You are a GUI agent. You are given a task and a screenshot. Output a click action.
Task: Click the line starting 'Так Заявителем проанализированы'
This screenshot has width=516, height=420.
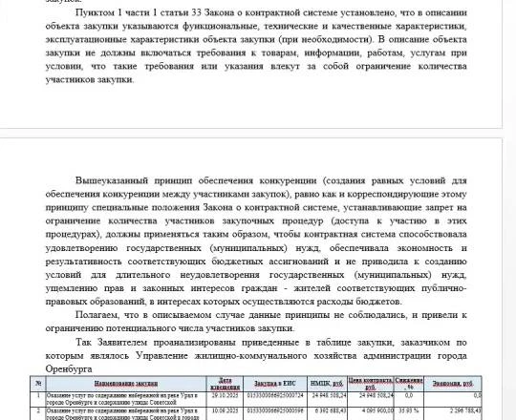pyautogui.click(x=271, y=342)
